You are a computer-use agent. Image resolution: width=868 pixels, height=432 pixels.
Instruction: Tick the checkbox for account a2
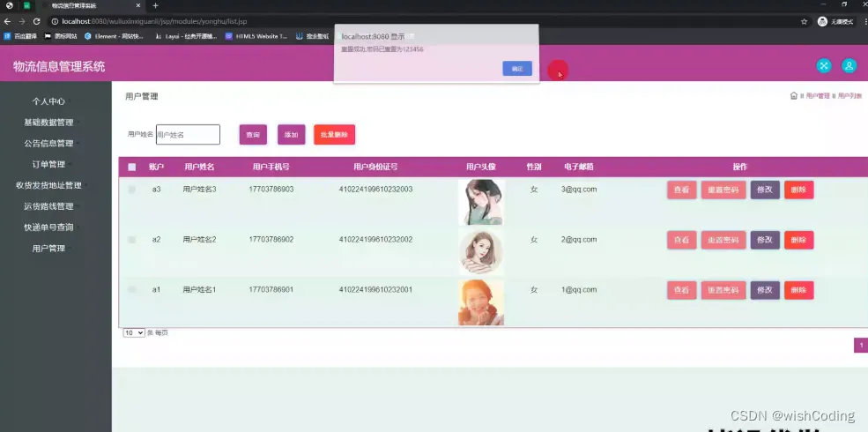click(132, 240)
